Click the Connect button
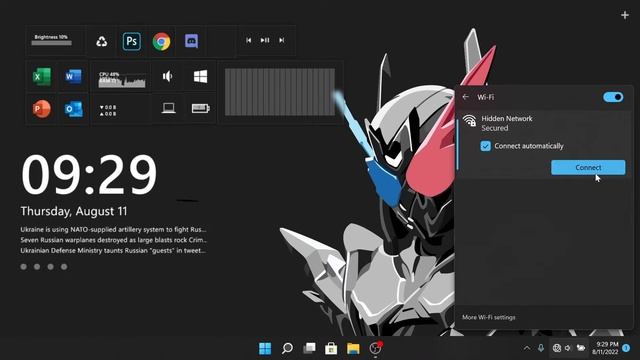Viewport: 640px width, 360px height. point(588,167)
